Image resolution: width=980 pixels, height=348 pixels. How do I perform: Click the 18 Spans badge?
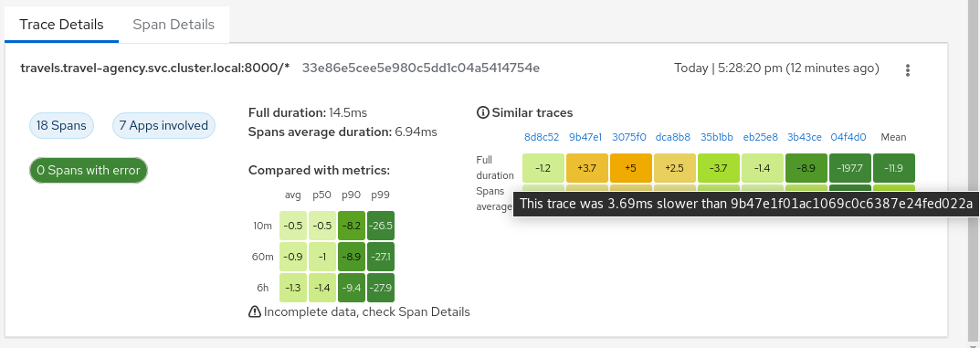pos(61,125)
